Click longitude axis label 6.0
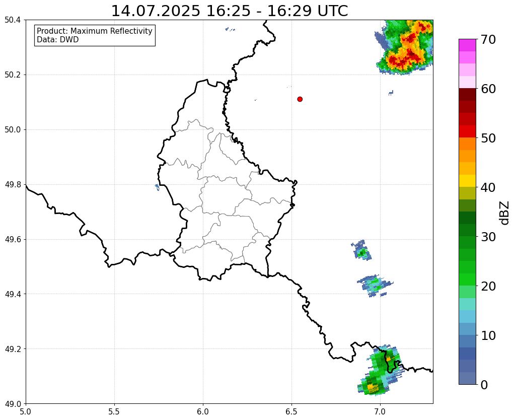515x420 pixels. point(203,412)
